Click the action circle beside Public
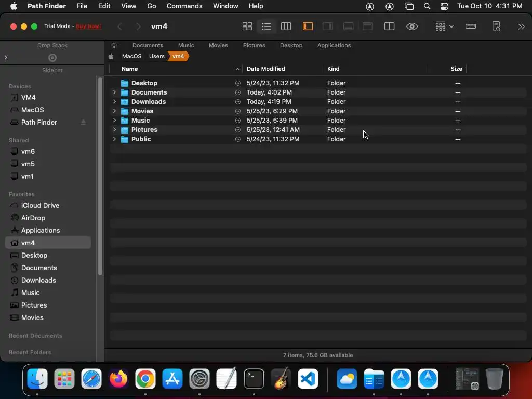The image size is (532, 399). pyautogui.click(x=237, y=139)
